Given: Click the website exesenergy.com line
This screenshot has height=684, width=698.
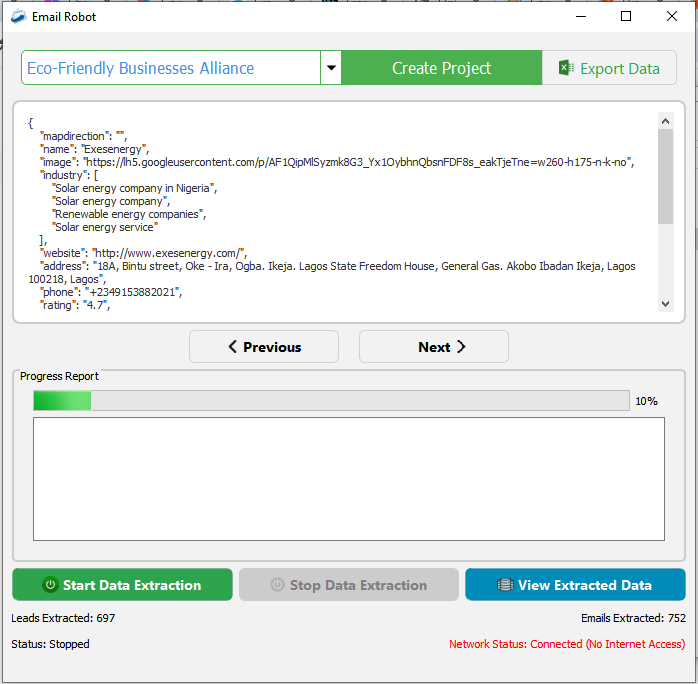Looking at the screenshot, I should click(x=143, y=253).
